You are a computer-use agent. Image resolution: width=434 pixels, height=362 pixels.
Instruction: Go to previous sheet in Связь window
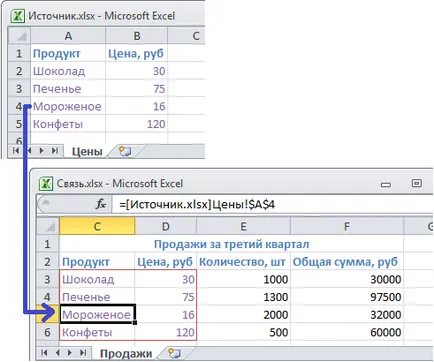click(x=58, y=353)
